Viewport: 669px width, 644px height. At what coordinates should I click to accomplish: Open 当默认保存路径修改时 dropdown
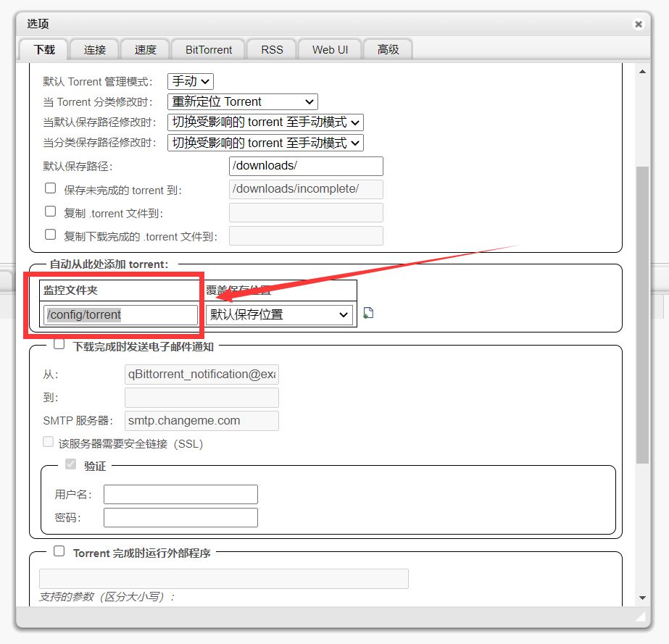pyautogui.click(x=265, y=122)
